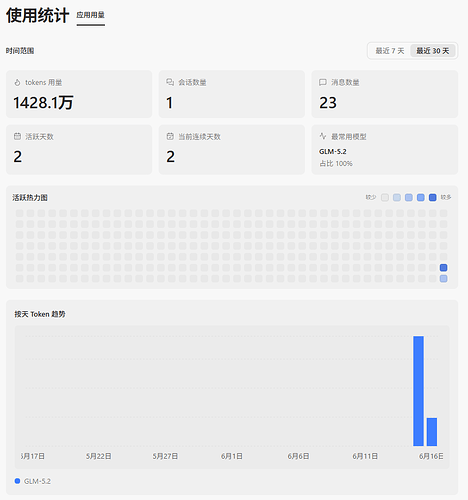Screen dimensions: 468x500
Task: Click the 消息数量 message icon
Action: pos(323,82)
